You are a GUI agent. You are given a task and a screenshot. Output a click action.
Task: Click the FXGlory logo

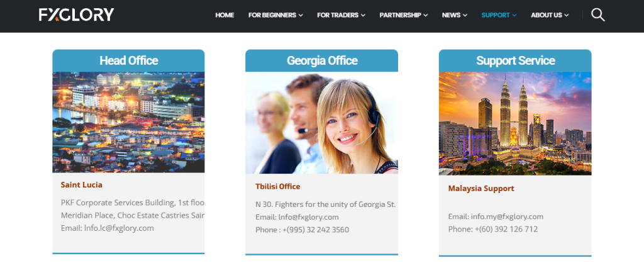click(x=76, y=14)
